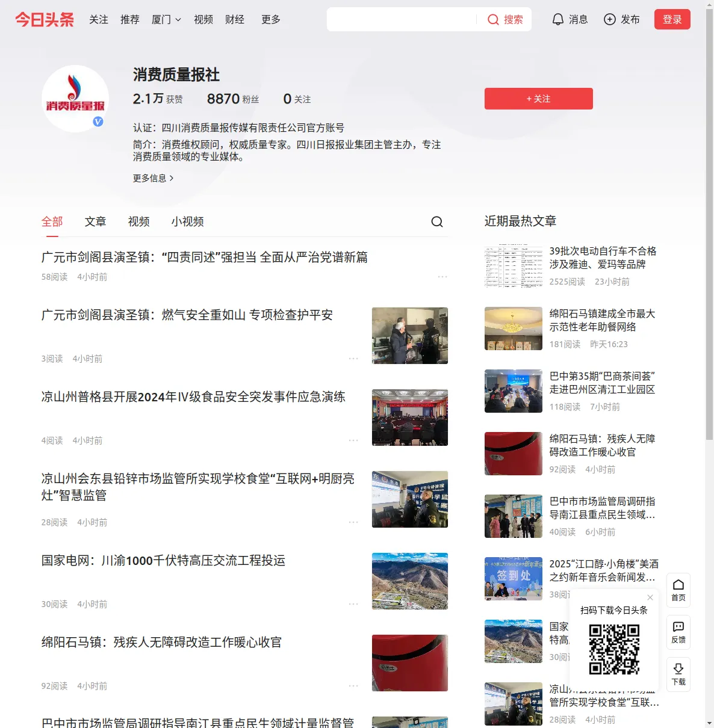Open article 燃气安全重如山 专项检查护平安
The height and width of the screenshot is (728, 714).
(187, 315)
